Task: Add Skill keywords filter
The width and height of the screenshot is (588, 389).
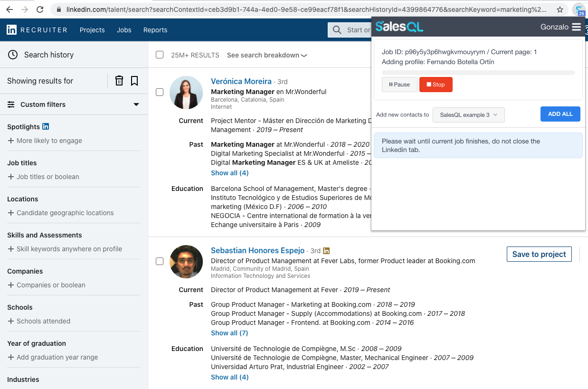Action: tap(65, 249)
